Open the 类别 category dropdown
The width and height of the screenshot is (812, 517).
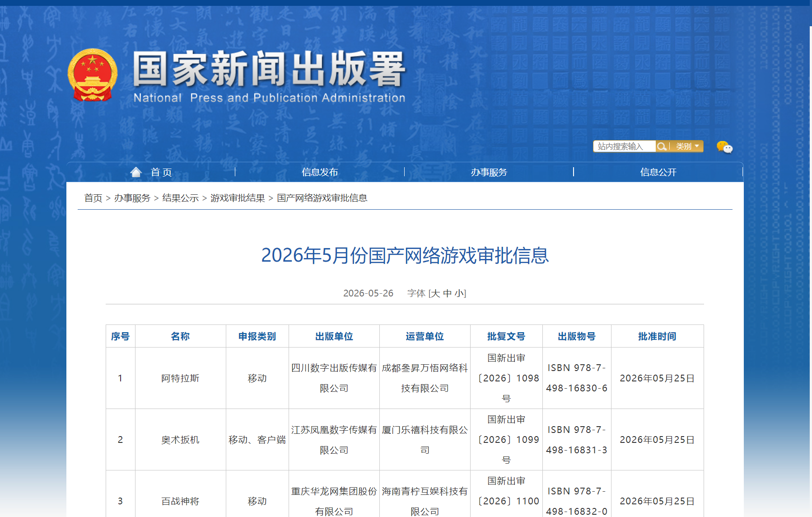(687, 146)
